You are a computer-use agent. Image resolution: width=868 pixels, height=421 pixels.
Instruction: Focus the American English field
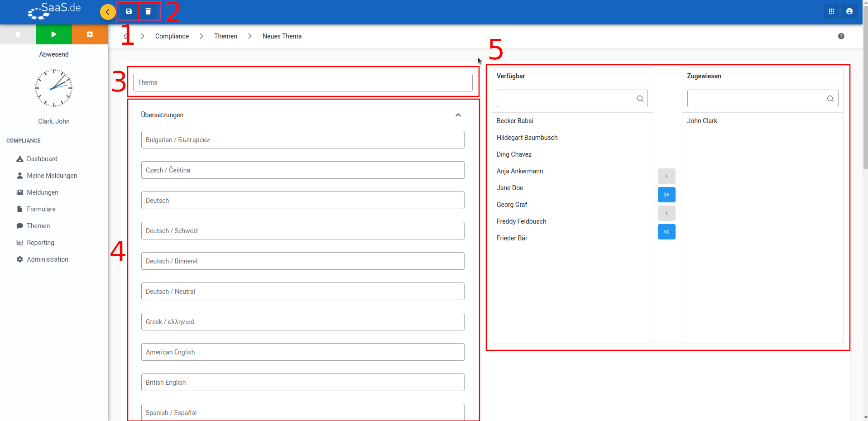pos(303,352)
